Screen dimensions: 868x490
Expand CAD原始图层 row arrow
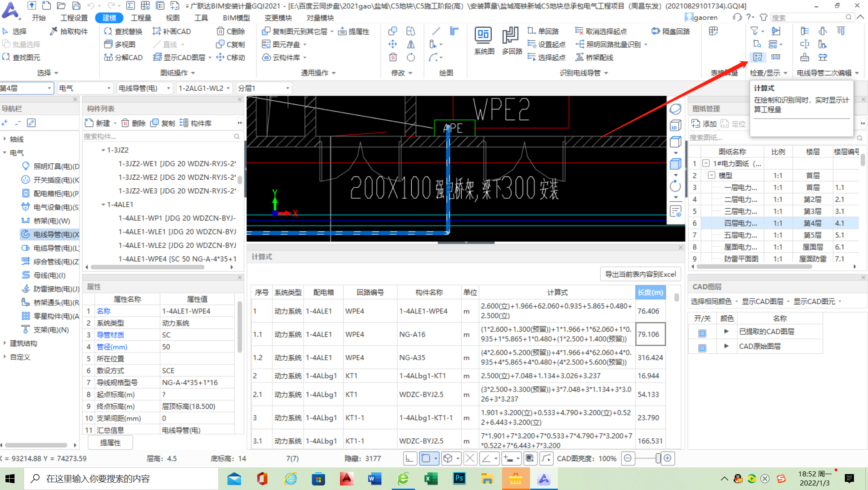pyautogui.click(x=726, y=346)
